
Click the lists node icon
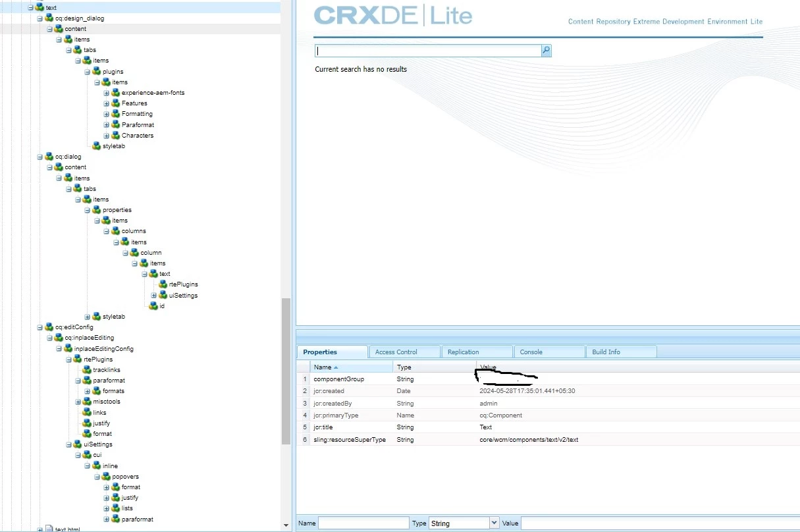click(115, 508)
